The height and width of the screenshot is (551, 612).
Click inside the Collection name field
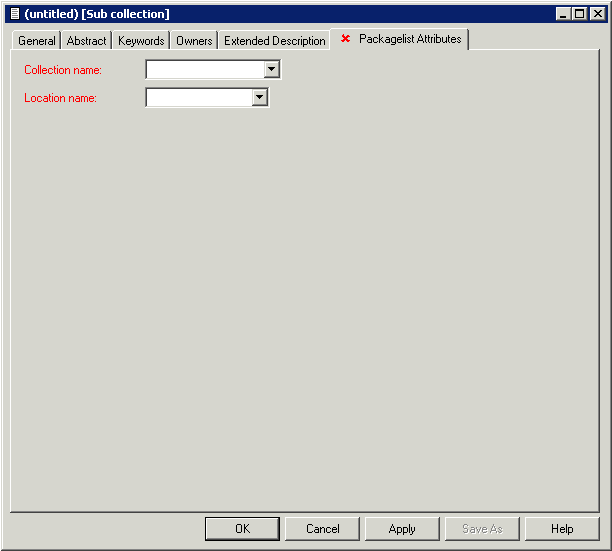click(x=205, y=70)
